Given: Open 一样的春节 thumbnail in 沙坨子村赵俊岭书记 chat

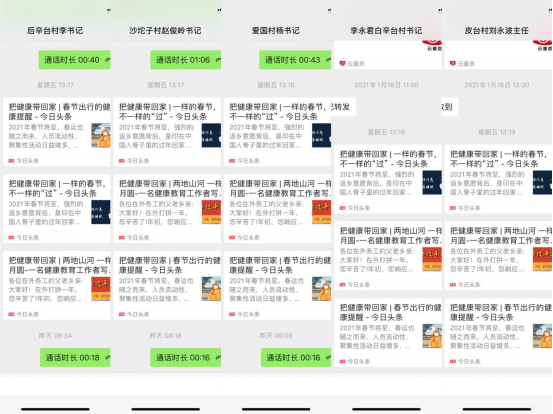Looking at the screenshot, I should [x=211, y=135].
